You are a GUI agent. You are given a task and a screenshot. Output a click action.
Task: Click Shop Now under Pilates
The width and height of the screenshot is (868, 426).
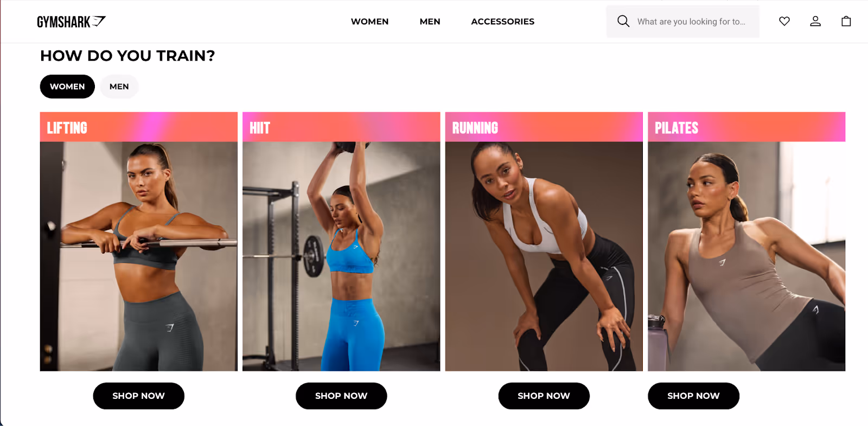click(693, 396)
